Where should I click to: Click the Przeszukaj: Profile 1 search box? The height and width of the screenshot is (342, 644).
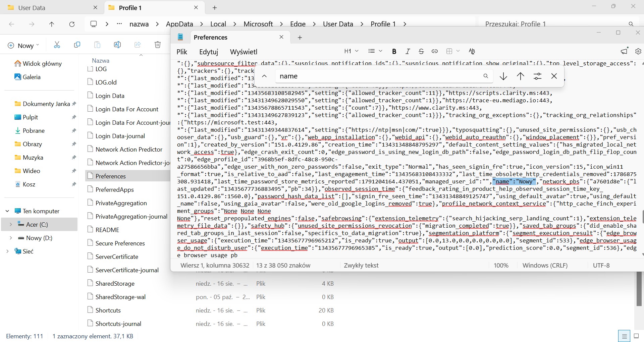558,24
